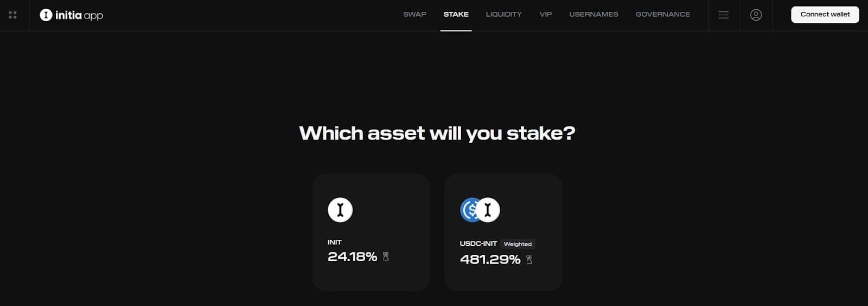The height and width of the screenshot is (306, 868).
Task: Choose the 24.18% INIT staking rate
Action: [x=352, y=257]
